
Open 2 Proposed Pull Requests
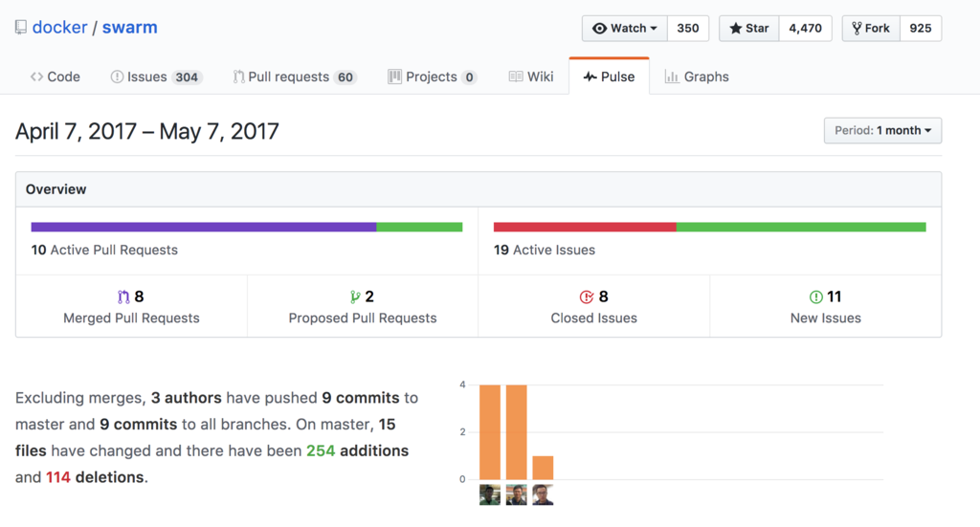[x=363, y=306]
